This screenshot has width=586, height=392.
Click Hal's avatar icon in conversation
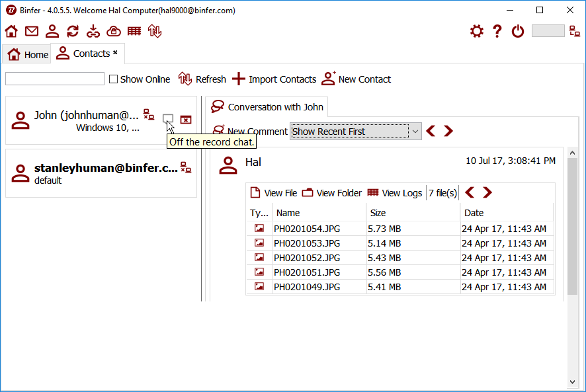(x=228, y=165)
